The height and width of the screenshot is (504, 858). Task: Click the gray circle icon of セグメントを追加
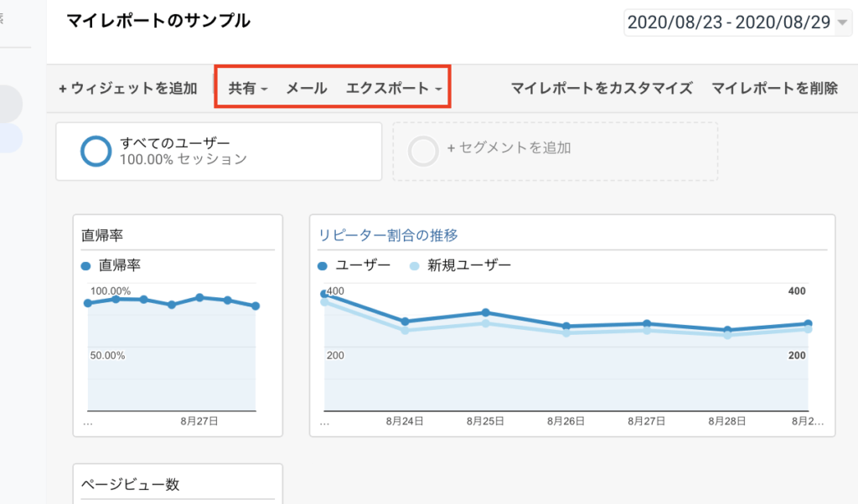[423, 152]
